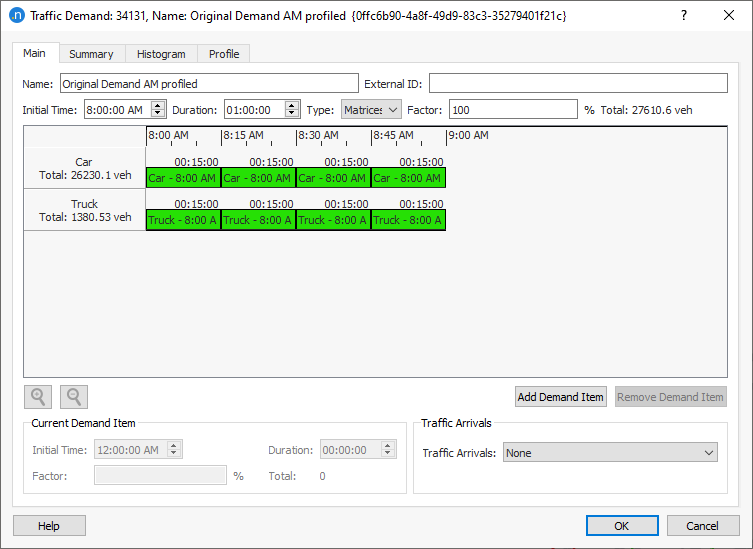Open the Traffic Arrivals dropdown

pos(610,452)
